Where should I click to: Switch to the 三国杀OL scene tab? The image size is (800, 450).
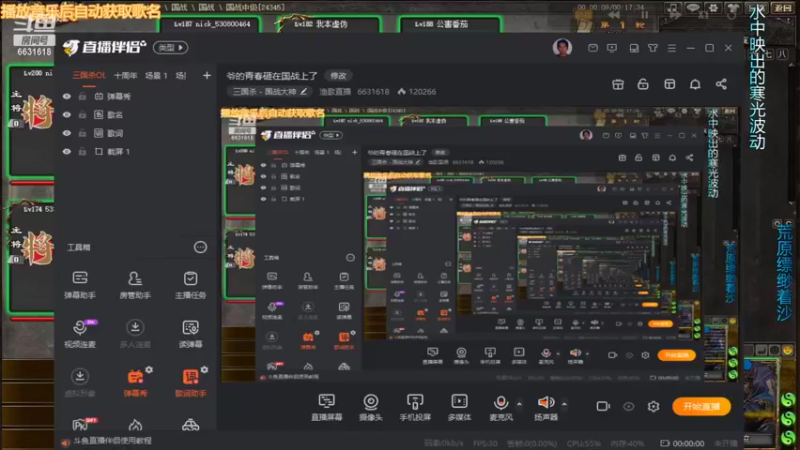89,76
